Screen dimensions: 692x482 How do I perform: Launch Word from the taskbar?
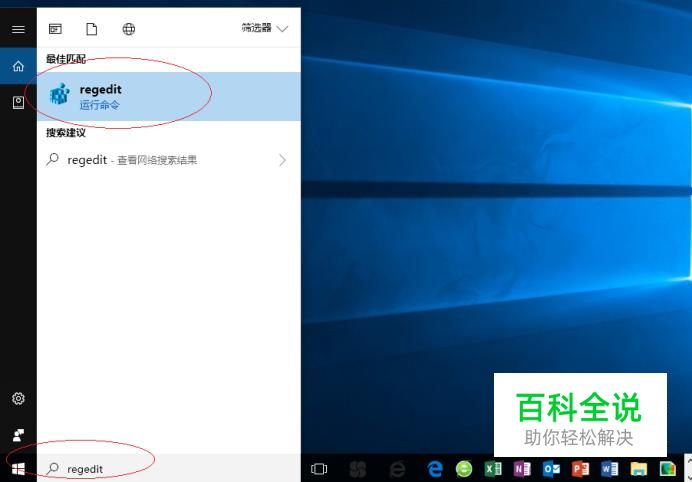[x=609, y=469]
